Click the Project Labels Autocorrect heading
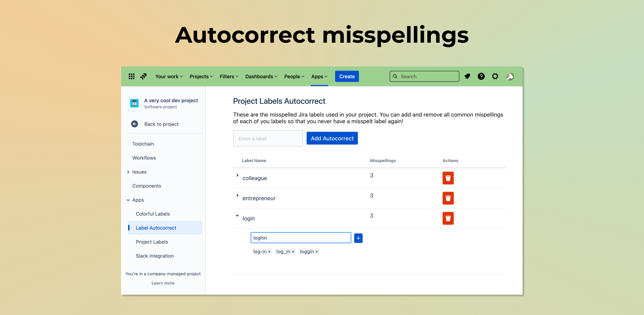Viewport: 644px width, 315px height. 279,101
